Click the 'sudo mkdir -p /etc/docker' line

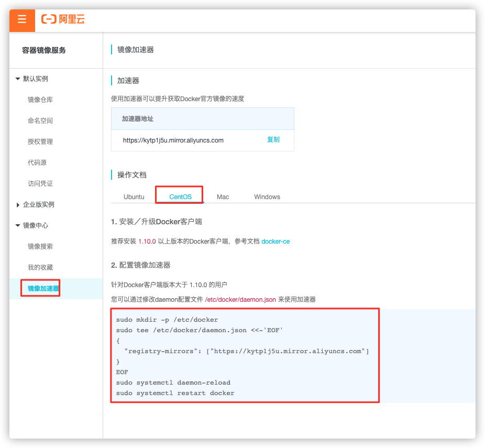click(x=167, y=320)
